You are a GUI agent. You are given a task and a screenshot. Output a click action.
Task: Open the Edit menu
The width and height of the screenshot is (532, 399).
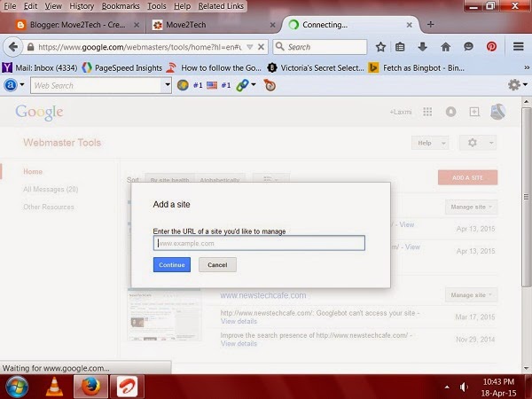pos(30,6)
